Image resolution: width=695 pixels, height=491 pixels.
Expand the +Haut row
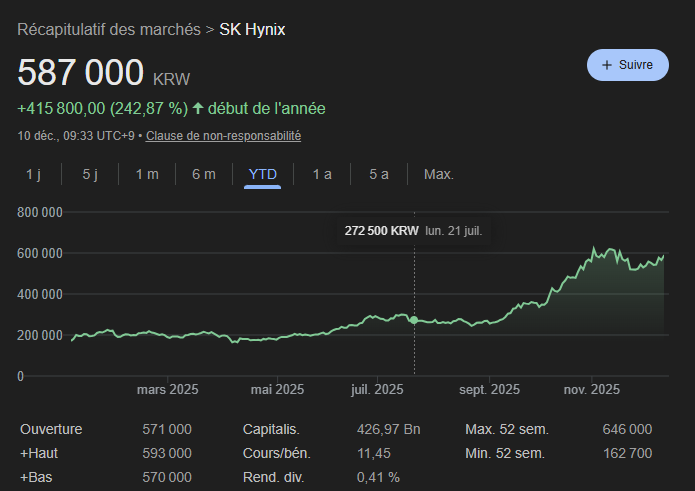38,453
